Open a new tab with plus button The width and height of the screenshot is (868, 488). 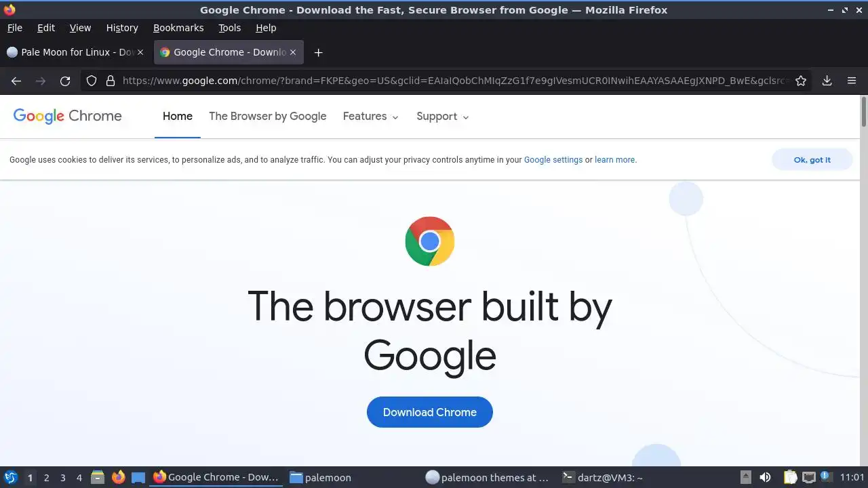point(318,52)
